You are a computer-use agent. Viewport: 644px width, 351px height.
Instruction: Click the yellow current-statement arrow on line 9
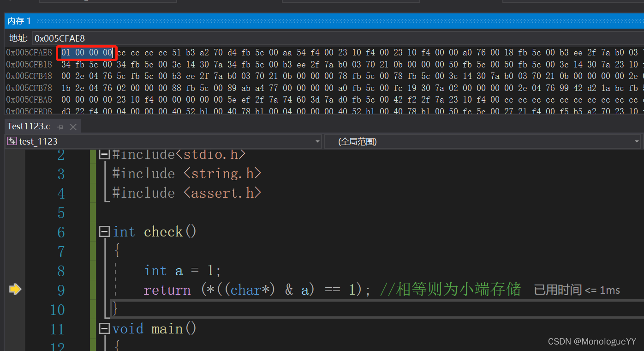pyautogui.click(x=15, y=290)
